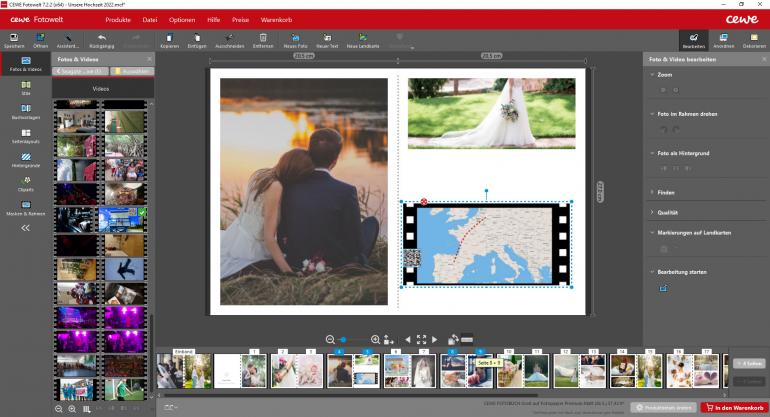Close the Foto & Video bearbeiten panel
Image resolution: width=770 pixels, height=417 pixels.
[x=764, y=59]
